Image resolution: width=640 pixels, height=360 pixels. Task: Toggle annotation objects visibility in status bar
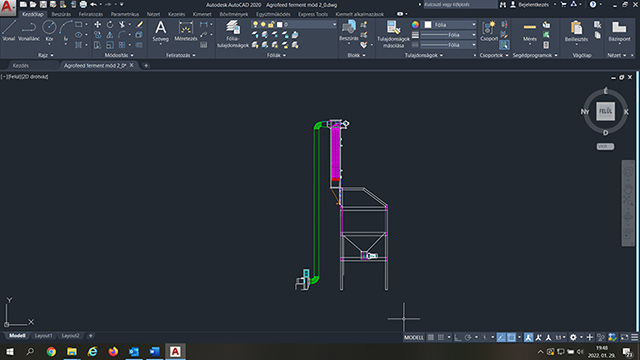[529, 337]
